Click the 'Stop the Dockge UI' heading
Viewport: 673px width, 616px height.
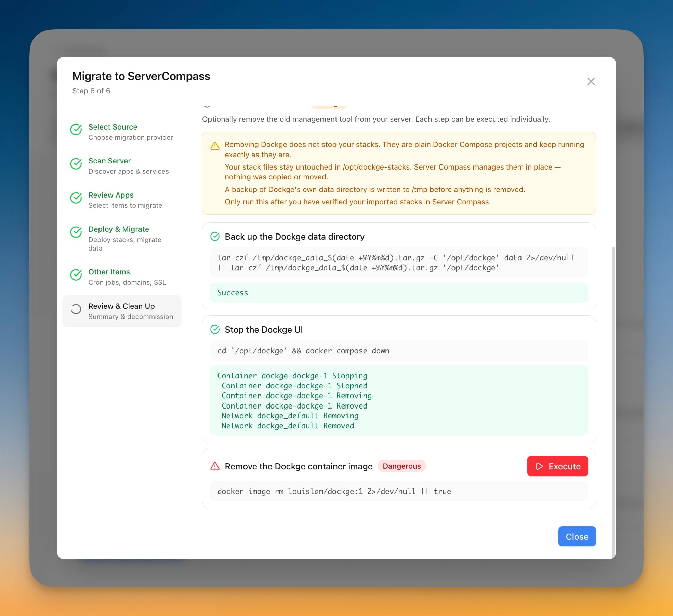tap(264, 330)
